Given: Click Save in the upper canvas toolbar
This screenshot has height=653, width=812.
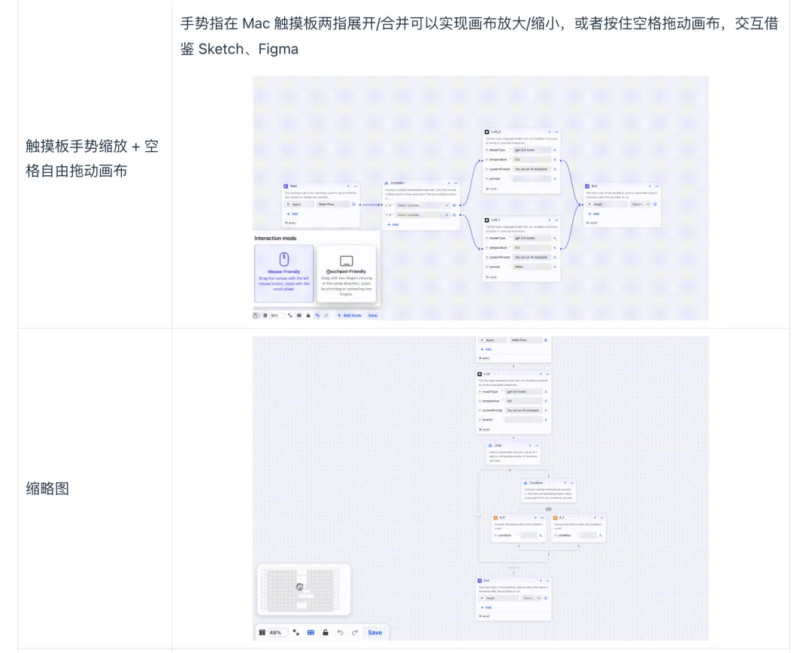Looking at the screenshot, I should (373, 315).
